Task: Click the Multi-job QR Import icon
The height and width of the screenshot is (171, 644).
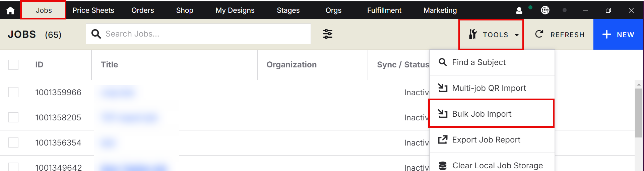Action: (443, 88)
